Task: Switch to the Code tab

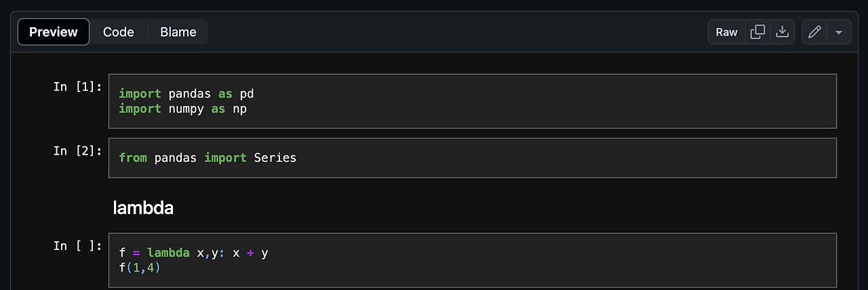Action: pyautogui.click(x=119, y=32)
